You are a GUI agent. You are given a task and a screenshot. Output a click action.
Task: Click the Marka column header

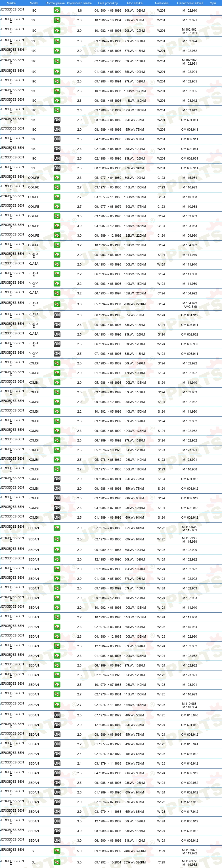11,3
